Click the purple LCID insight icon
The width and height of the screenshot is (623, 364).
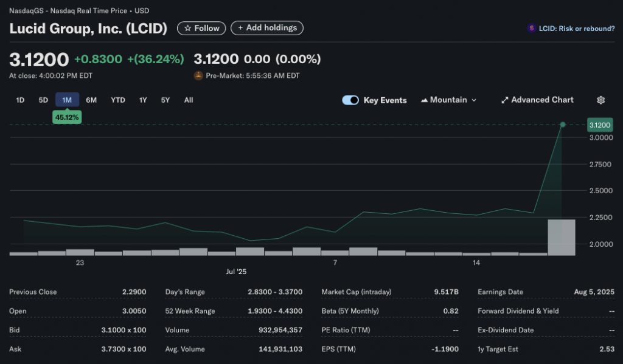pyautogui.click(x=532, y=28)
